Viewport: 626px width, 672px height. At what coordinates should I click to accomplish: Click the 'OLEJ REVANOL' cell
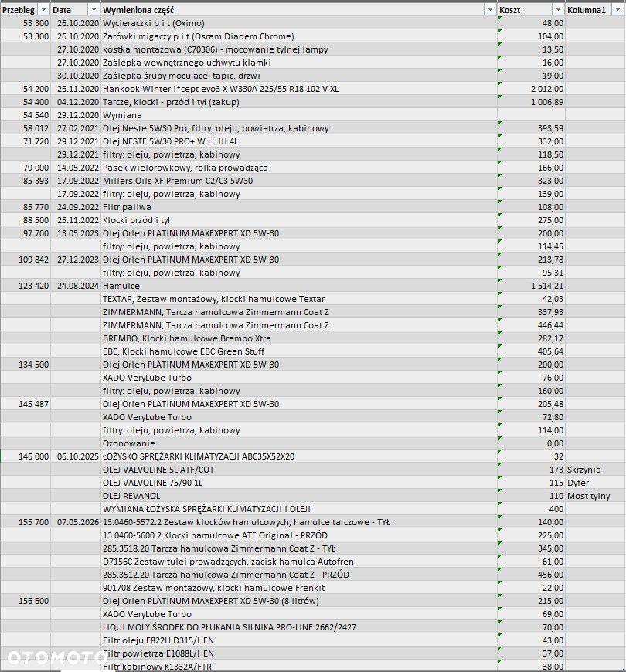click(x=299, y=496)
